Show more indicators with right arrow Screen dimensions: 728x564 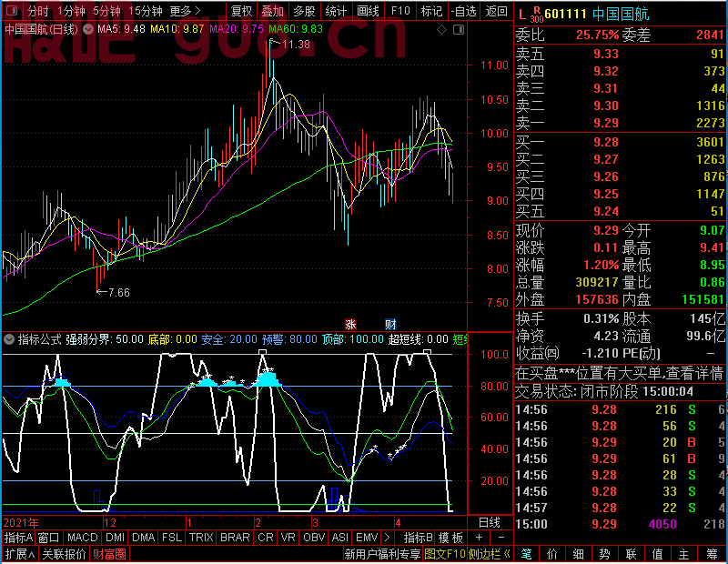(x=388, y=538)
